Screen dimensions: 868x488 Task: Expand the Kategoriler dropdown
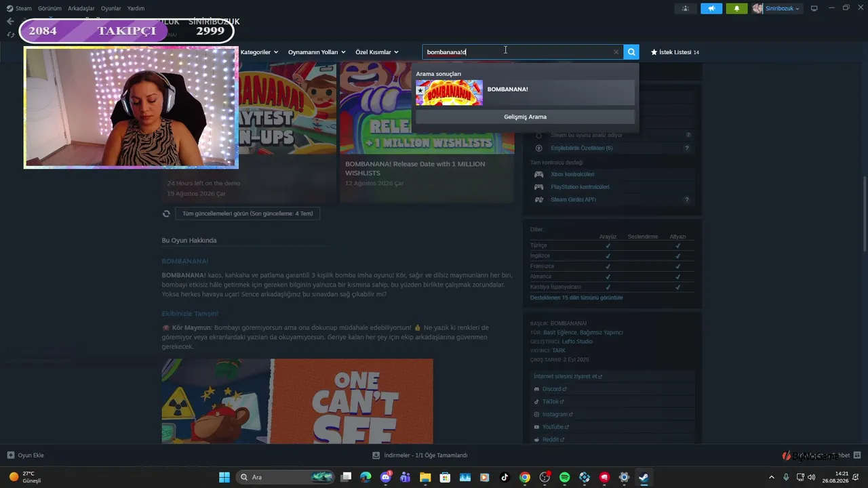click(x=259, y=52)
